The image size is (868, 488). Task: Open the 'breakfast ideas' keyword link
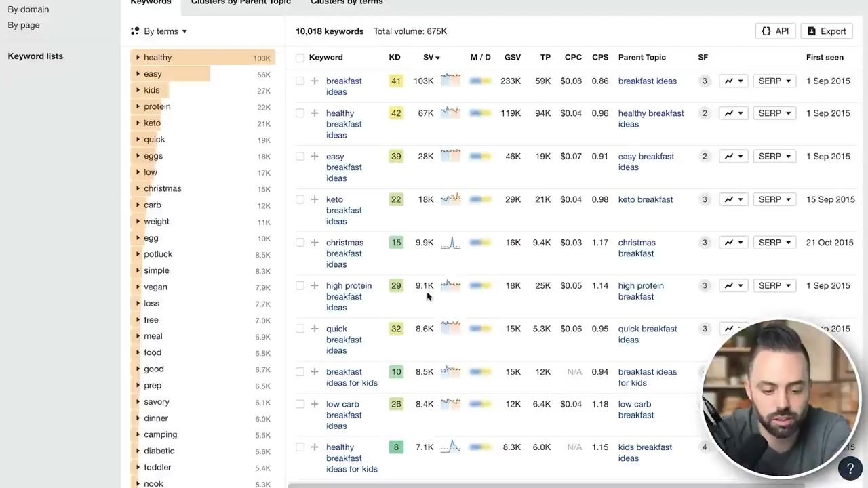pos(344,86)
